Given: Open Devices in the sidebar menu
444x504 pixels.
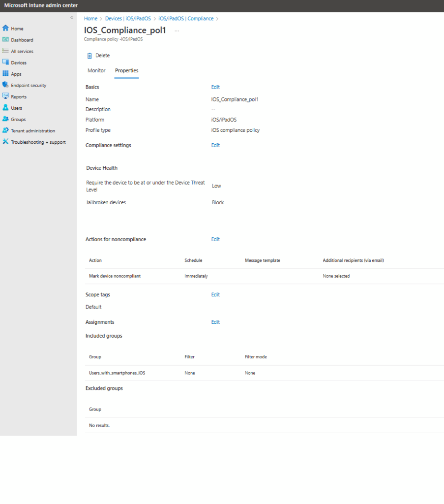Looking at the screenshot, I should pos(19,63).
